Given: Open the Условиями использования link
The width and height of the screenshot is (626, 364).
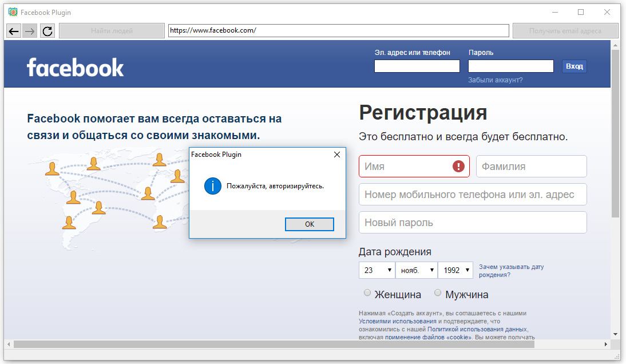Looking at the screenshot, I should [x=397, y=321].
